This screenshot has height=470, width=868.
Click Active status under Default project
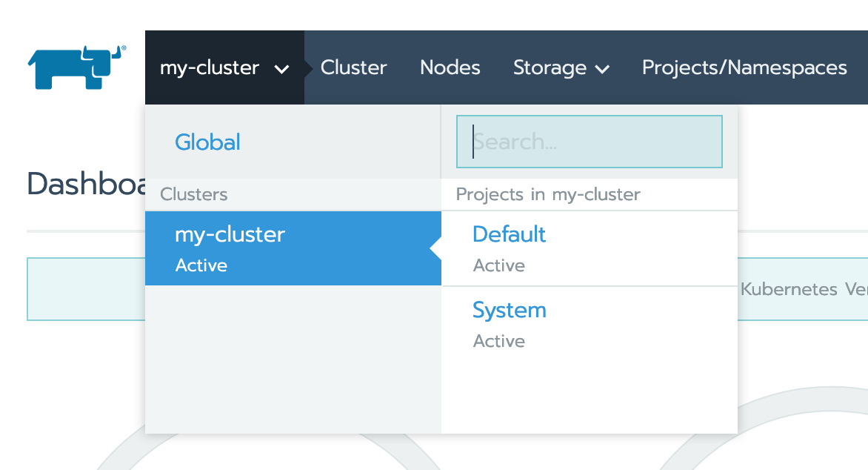(499, 265)
